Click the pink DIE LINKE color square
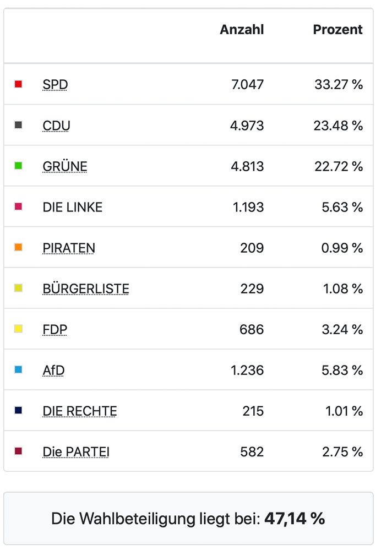 18,206
